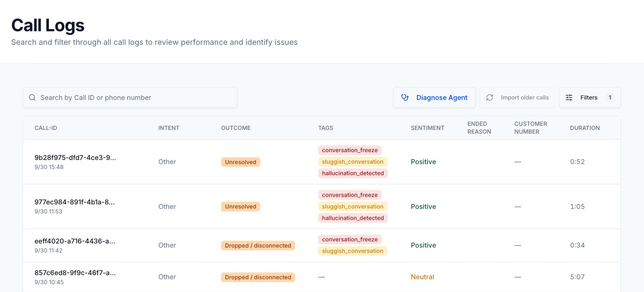
Task: Click the Call Logs page heading
Action: coord(48,25)
